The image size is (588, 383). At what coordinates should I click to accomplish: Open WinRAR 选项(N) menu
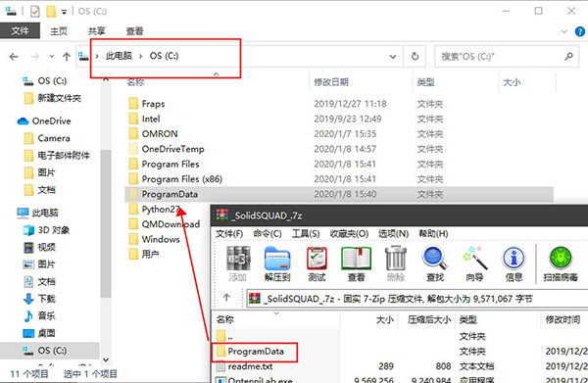tap(393, 234)
